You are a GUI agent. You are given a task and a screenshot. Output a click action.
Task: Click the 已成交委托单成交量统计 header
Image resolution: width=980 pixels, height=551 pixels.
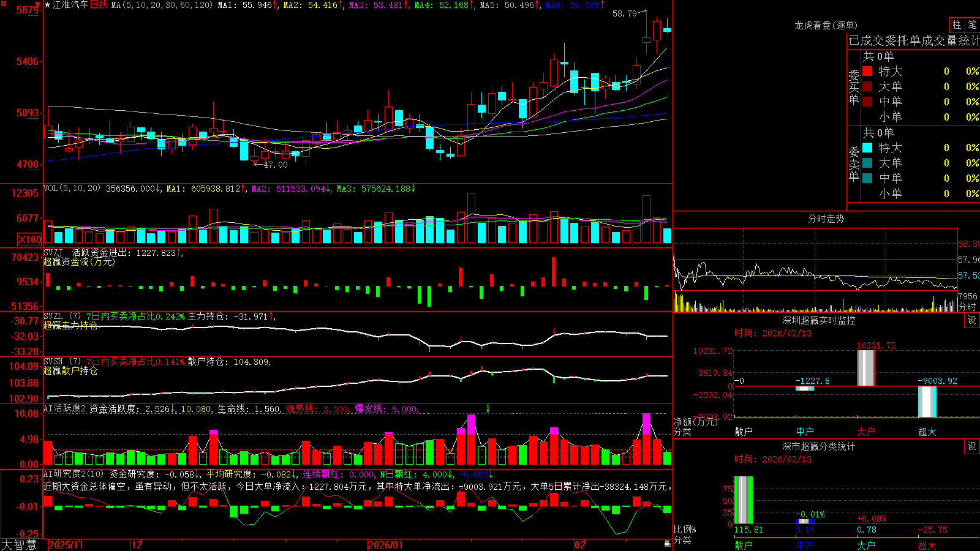pos(914,40)
